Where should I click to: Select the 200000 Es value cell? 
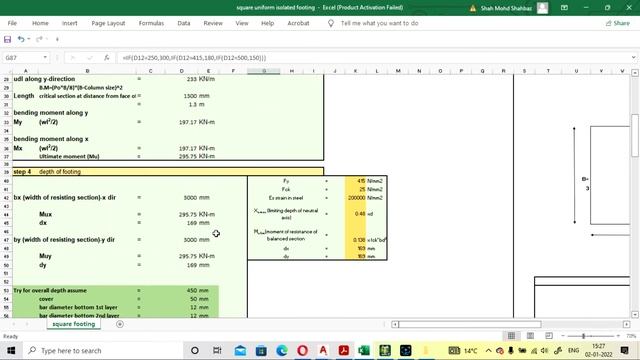pos(355,198)
